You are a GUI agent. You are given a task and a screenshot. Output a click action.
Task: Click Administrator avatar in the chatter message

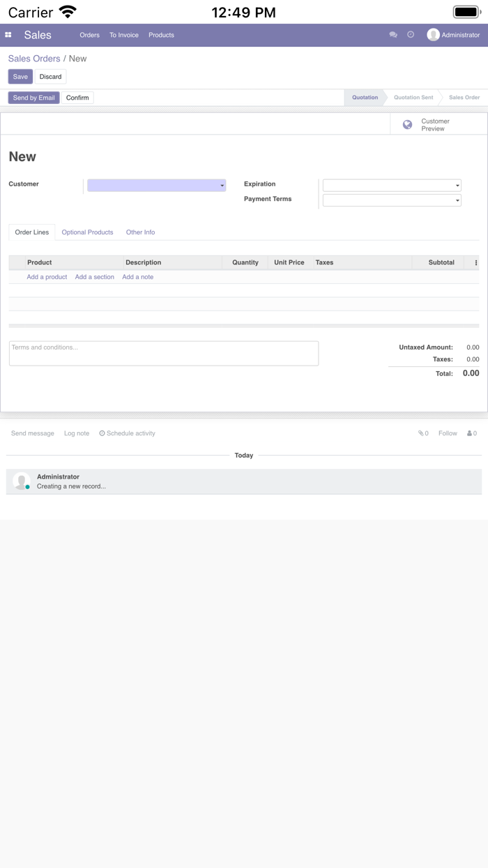click(x=22, y=481)
